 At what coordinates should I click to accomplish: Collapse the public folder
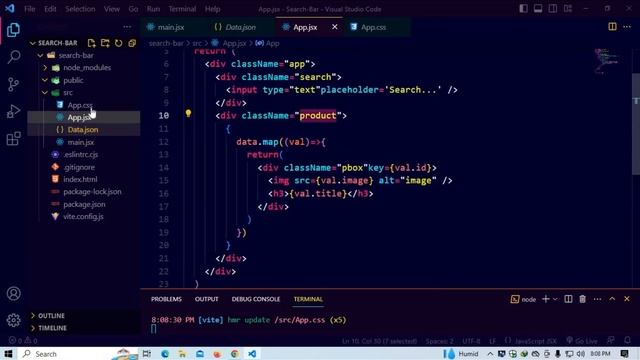pyautogui.click(x=45, y=80)
